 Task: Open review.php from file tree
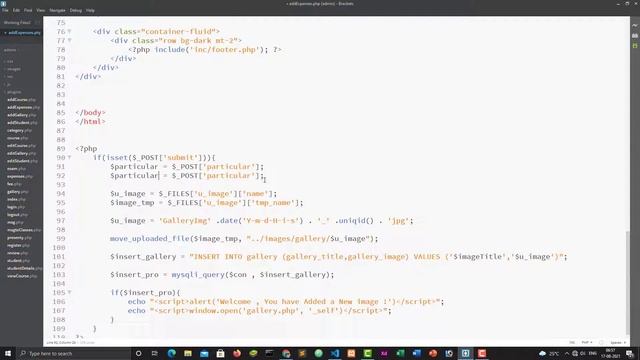(x=17, y=253)
